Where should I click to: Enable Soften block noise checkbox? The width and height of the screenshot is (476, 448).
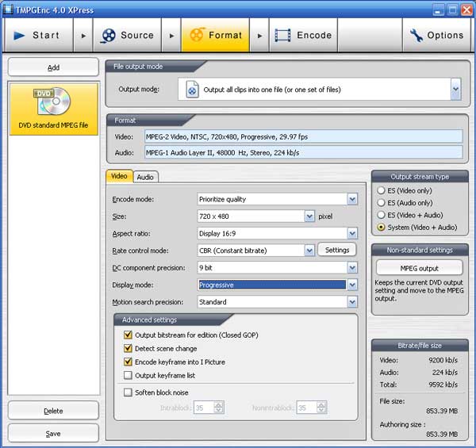(128, 392)
